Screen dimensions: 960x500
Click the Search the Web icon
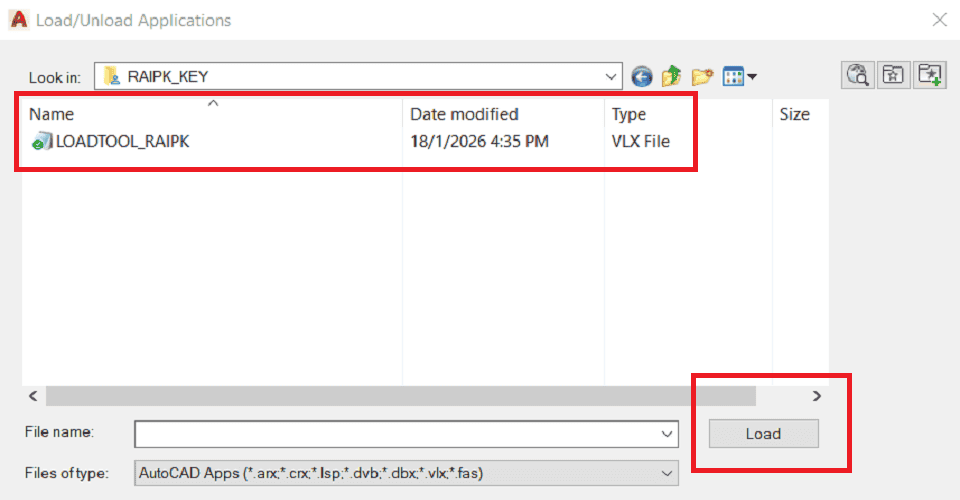click(x=858, y=75)
